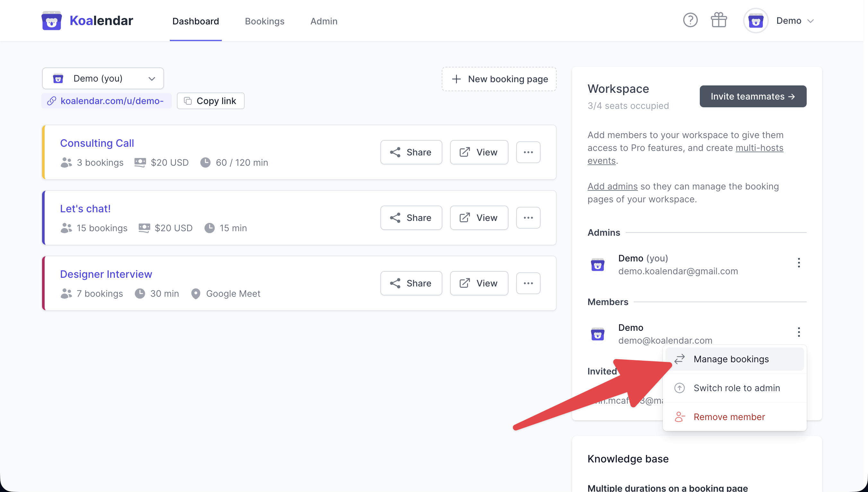
Task: Click the Koalendar logo icon
Action: point(51,21)
